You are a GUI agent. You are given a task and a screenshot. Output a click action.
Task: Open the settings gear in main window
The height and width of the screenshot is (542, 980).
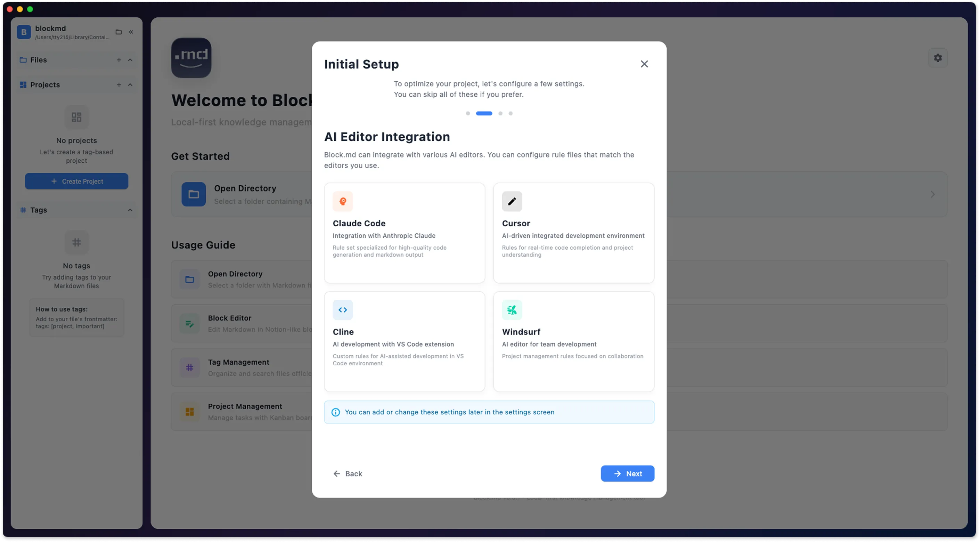tap(938, 58)
